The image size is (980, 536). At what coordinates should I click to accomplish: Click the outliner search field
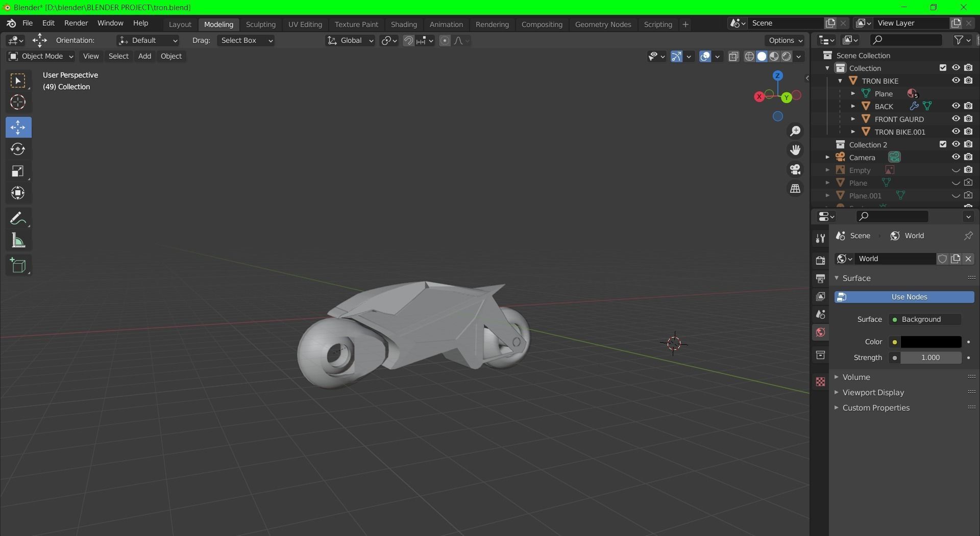pyautogui.click(x=906, y=40)
